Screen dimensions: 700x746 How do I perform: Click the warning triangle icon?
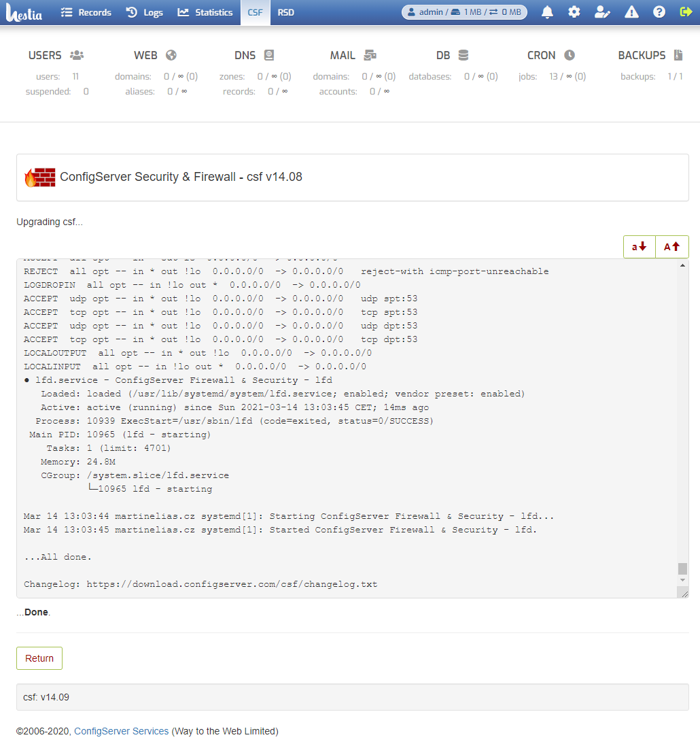pos(631,12)
